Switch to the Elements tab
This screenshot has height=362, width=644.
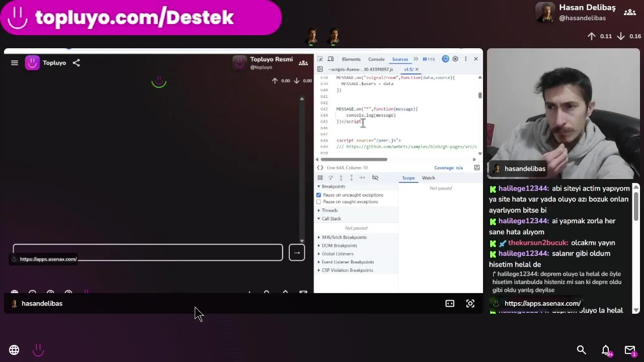[351, 59]
